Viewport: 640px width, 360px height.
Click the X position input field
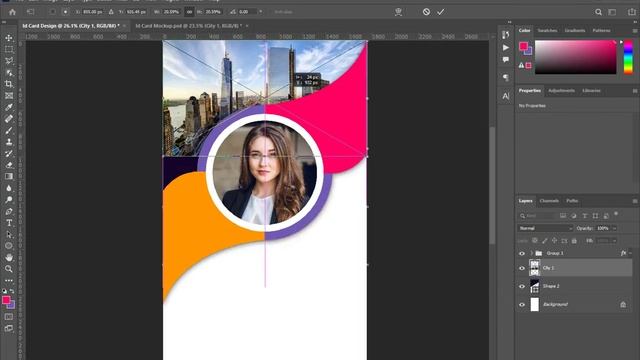pyautogui.click(x=93, y=12)
